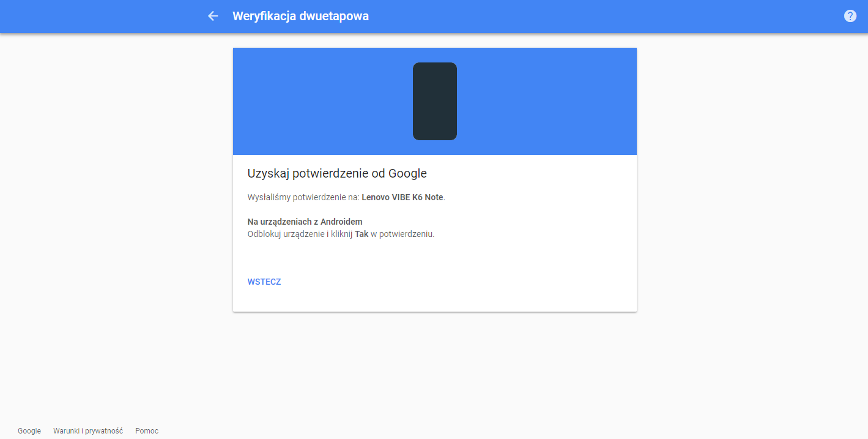This screenshot has width=868, height=439.
Task: Open the Pomoc footer link
Action: 147,431
